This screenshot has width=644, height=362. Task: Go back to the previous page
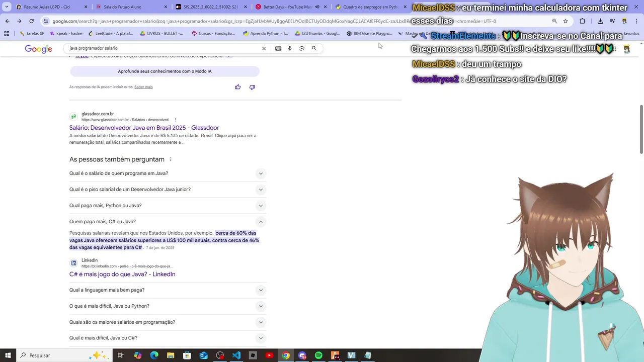7,21
